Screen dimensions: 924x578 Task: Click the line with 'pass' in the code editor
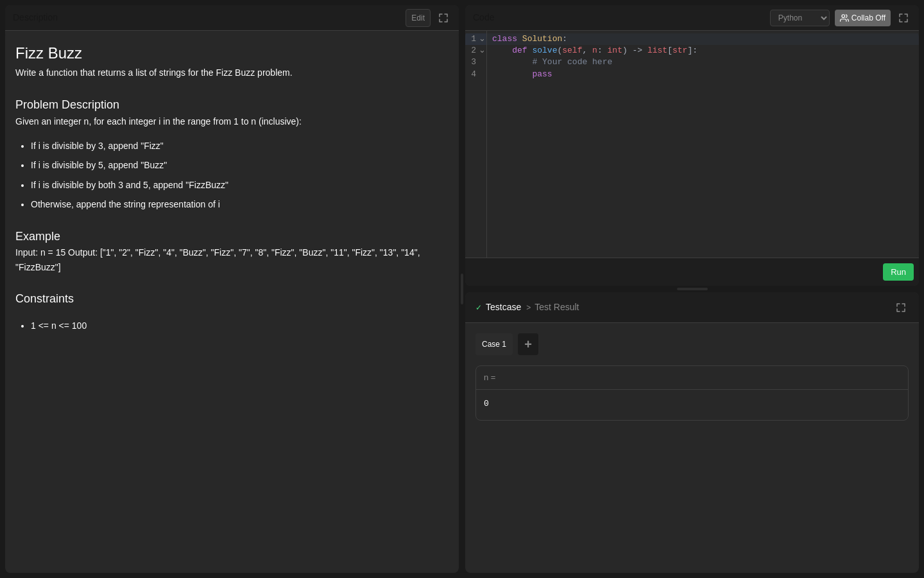[x=703, y=74]
